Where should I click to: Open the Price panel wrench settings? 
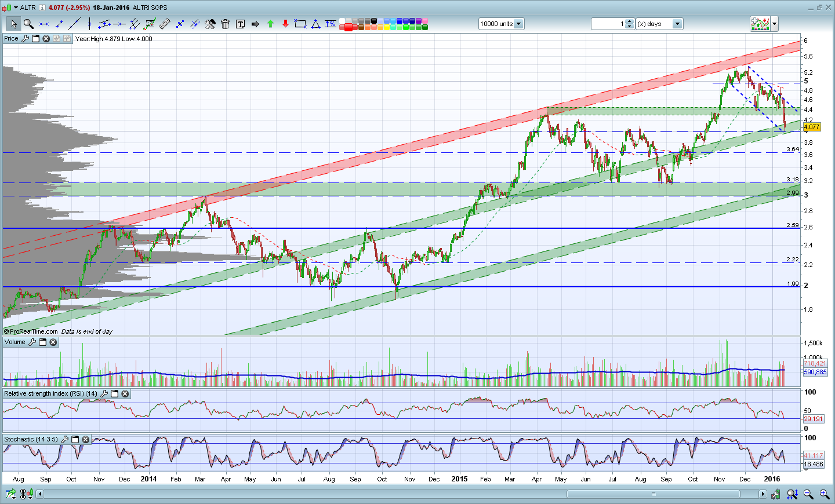pos(25,39)
